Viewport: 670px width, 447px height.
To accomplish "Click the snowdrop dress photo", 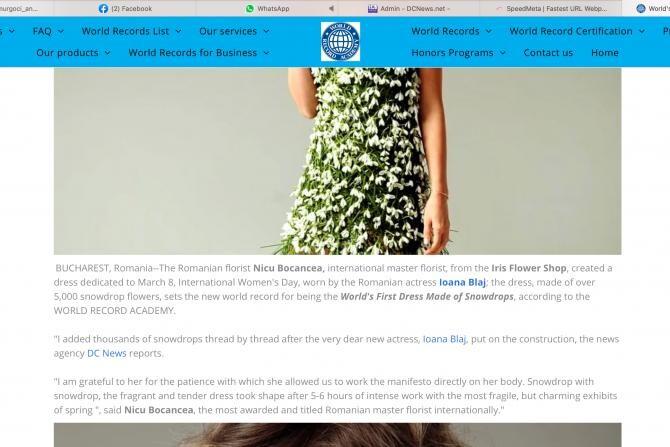I will point(337,160).
